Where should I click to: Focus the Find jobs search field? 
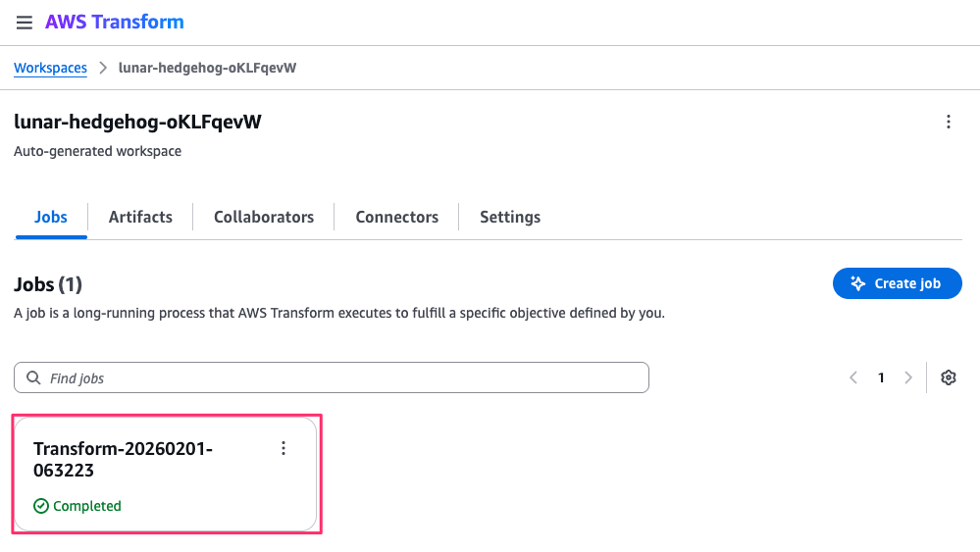(x=343, y=377)
